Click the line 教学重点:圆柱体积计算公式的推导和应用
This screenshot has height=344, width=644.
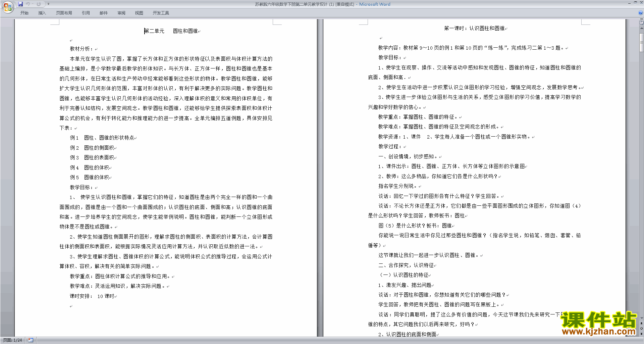[x=120, y=277]
